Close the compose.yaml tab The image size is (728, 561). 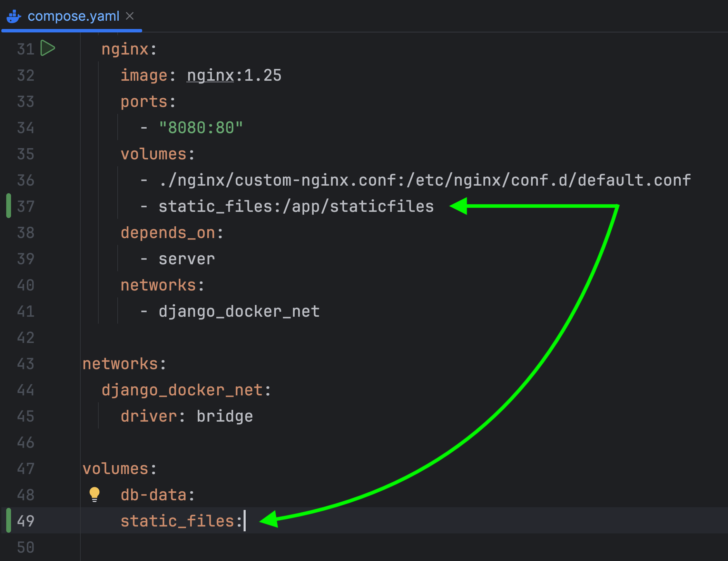[x=130, y=16]
